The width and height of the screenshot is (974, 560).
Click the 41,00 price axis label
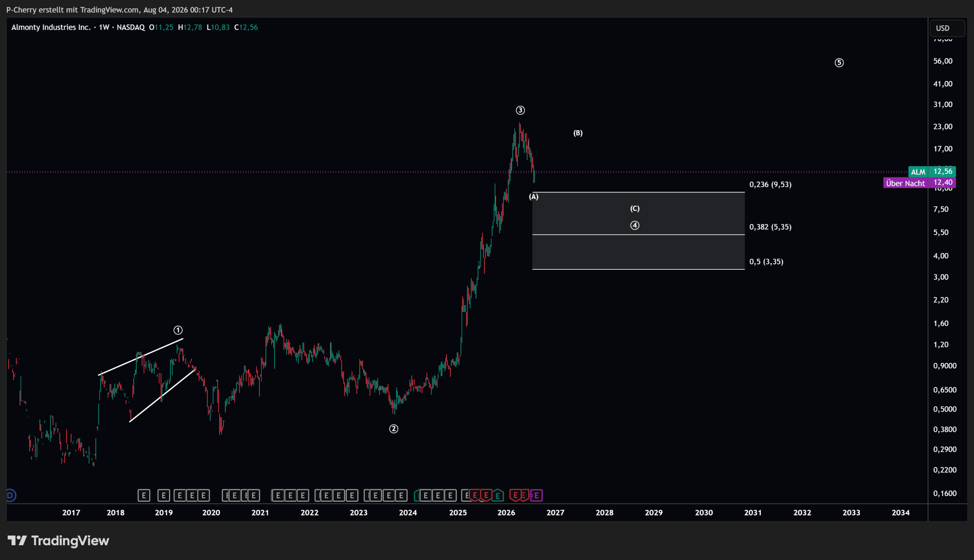tap(943, 84)
